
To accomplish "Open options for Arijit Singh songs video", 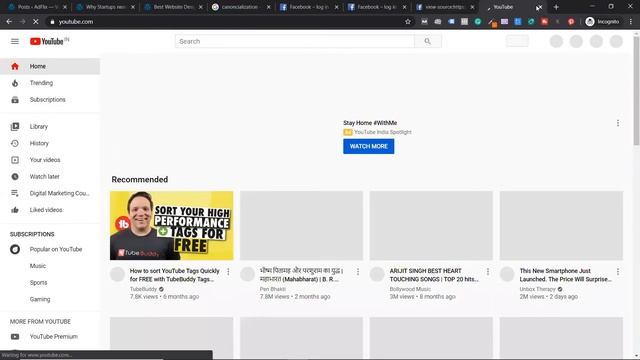I will [488, 271].
